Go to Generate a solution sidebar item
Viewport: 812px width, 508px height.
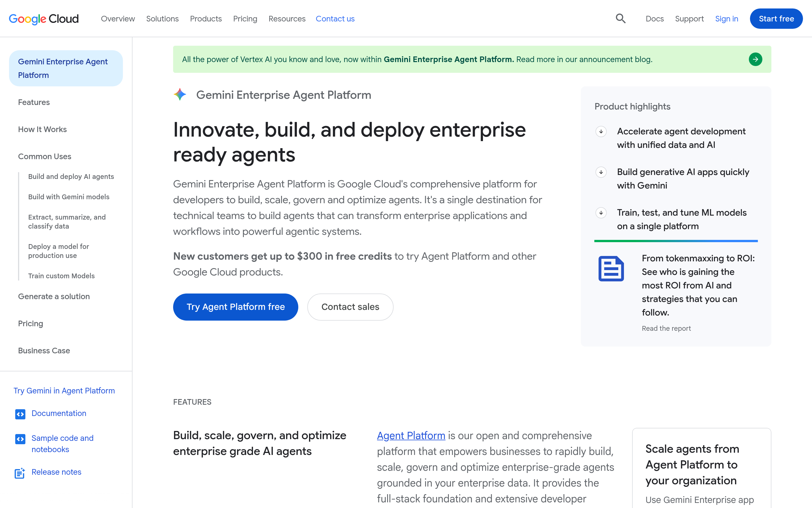click(54, 296)
